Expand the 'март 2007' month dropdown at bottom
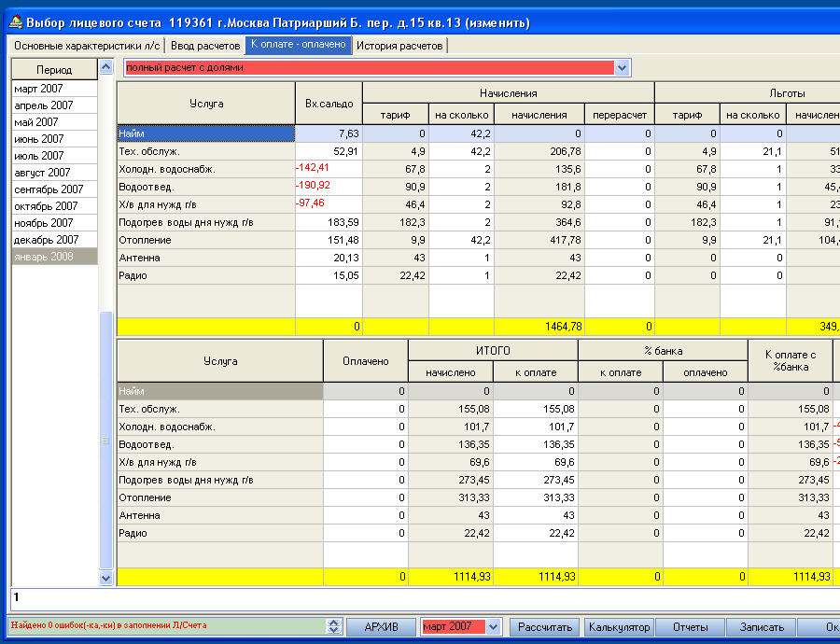The image size is (840, 644). (x=493, y=626)
